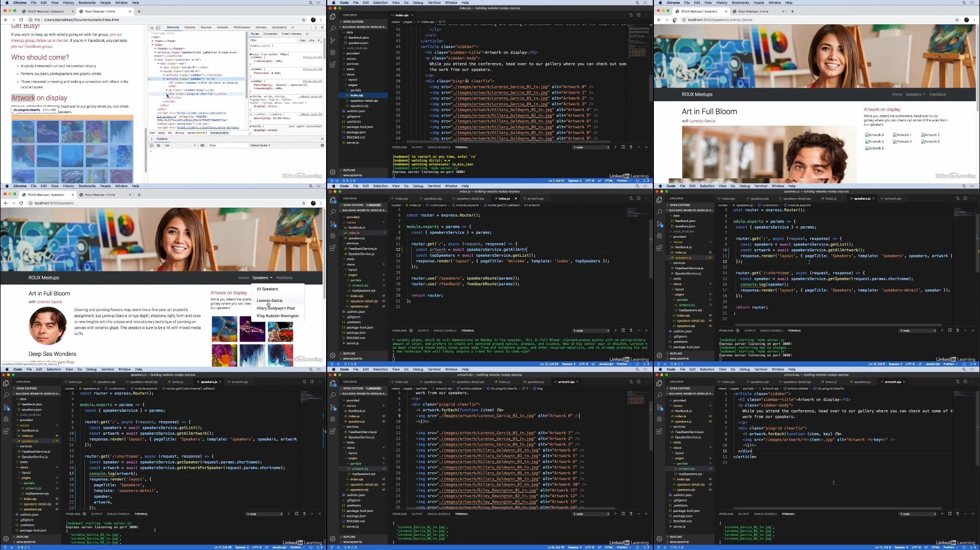Open Speakers nav dropdown on the Lorenzo_Garcia page
This screenshot has height=550, width=980.
[915, 95]
